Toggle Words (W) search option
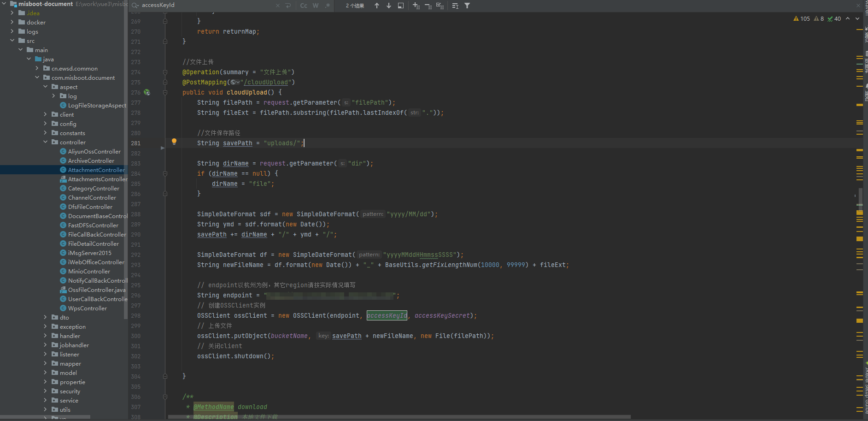868x421 pixels. pos(316,6)
